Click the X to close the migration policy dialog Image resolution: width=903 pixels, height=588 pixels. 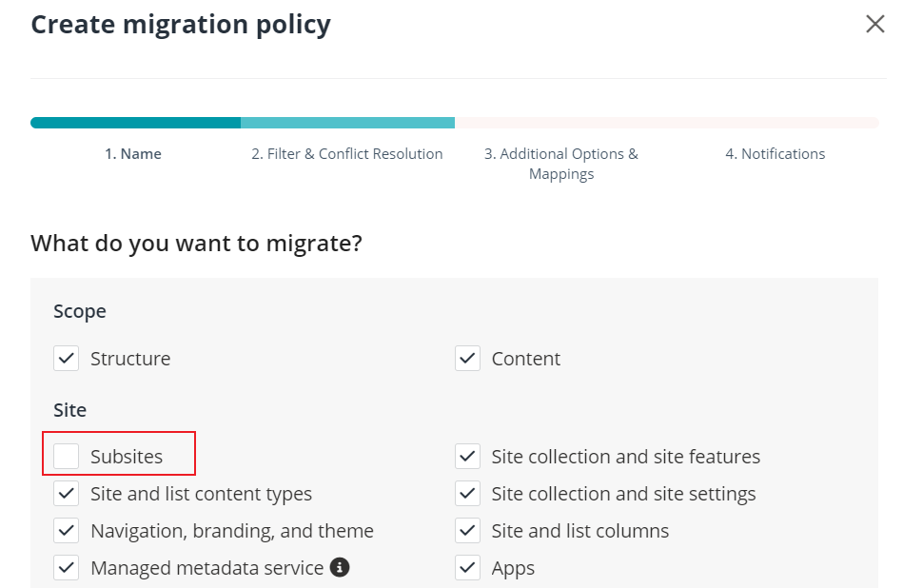pyautogui.click(x=875, y=24)
